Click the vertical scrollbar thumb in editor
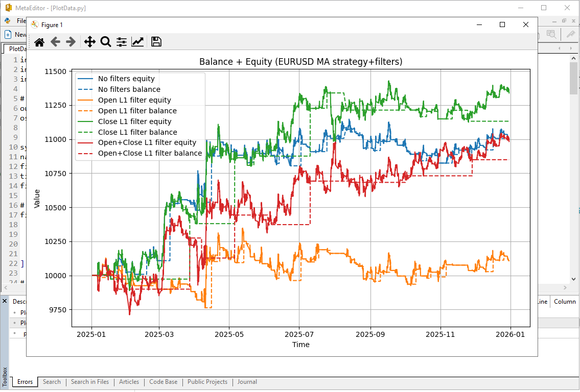Viewport: 580px width, 392px height. tap(574, 78)
